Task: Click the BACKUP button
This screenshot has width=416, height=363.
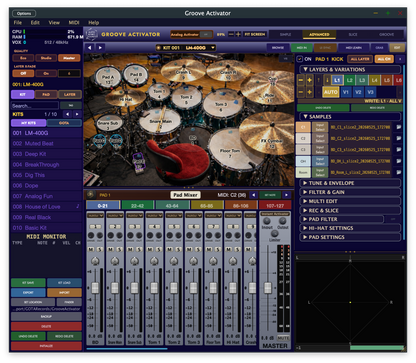Action: click(x=46, y=316)
